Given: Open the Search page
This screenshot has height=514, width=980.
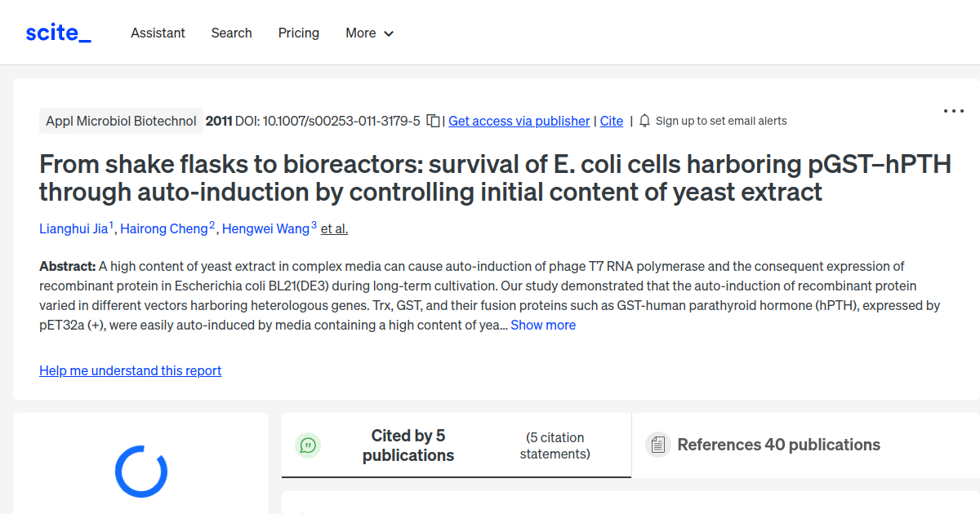Looking at the screenshot, I should coord(231,33).
